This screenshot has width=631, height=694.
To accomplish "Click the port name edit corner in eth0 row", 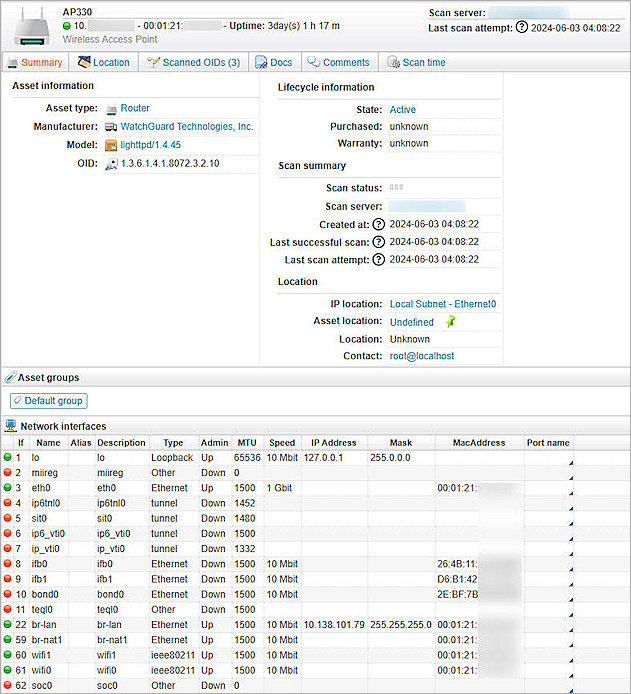I will (571, 493).
